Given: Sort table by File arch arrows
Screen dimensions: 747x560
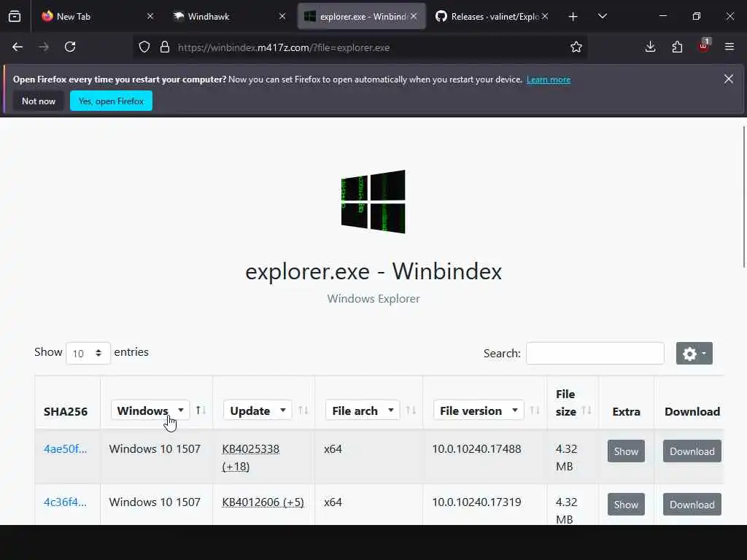Looking at the screenshot, I should click(411, 411).
